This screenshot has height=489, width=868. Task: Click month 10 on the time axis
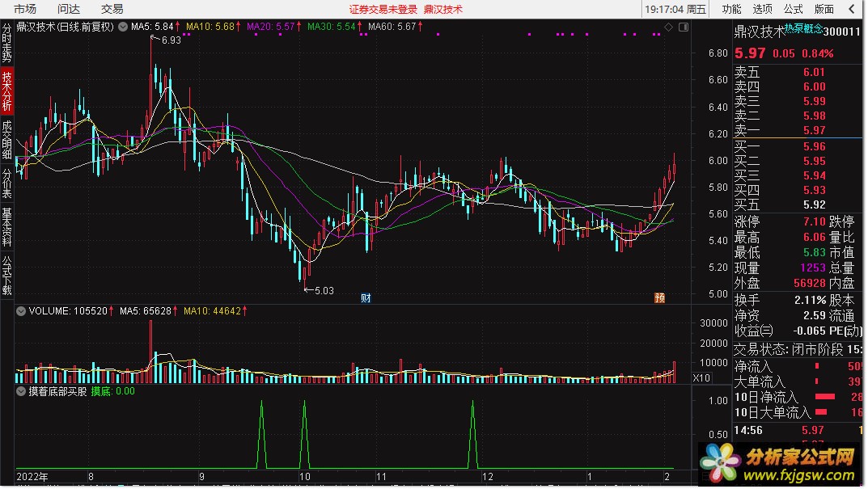[x=305, y=477]
